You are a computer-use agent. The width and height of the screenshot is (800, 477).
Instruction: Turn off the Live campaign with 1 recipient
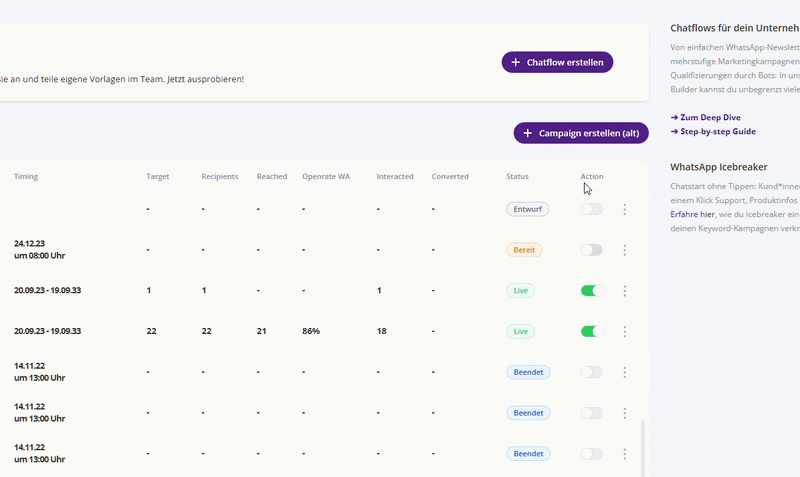click(592, 291)
